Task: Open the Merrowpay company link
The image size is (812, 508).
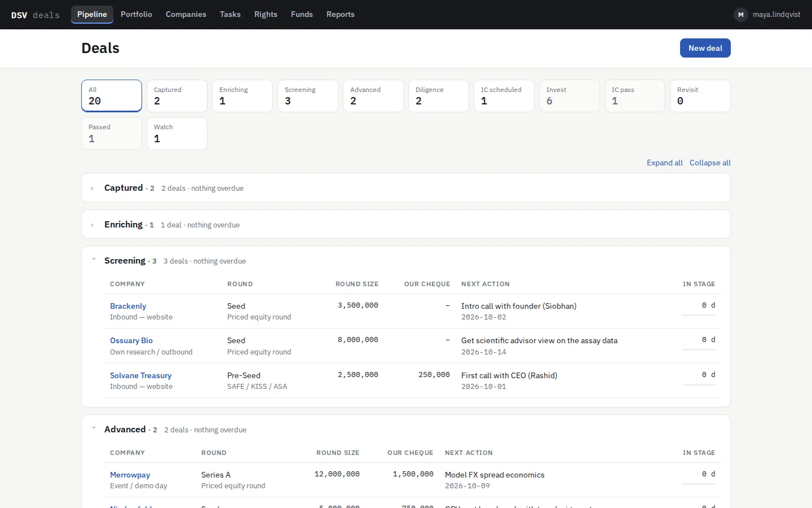Action: pos(130,475)
